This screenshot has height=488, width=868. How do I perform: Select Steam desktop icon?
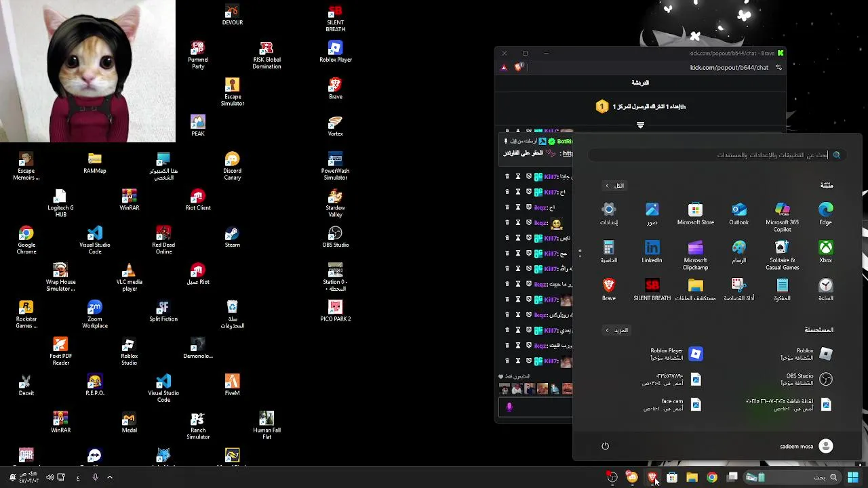(233, 237)
